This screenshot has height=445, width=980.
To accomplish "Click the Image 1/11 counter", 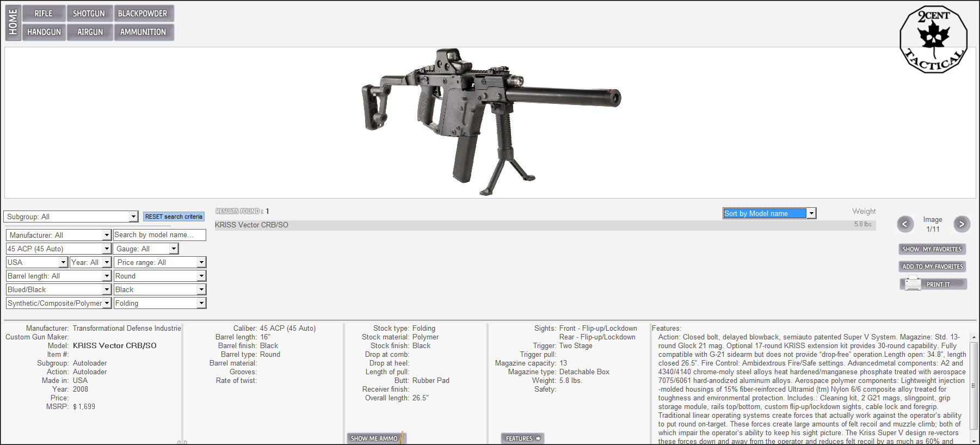I will click(x=933, y=224).
